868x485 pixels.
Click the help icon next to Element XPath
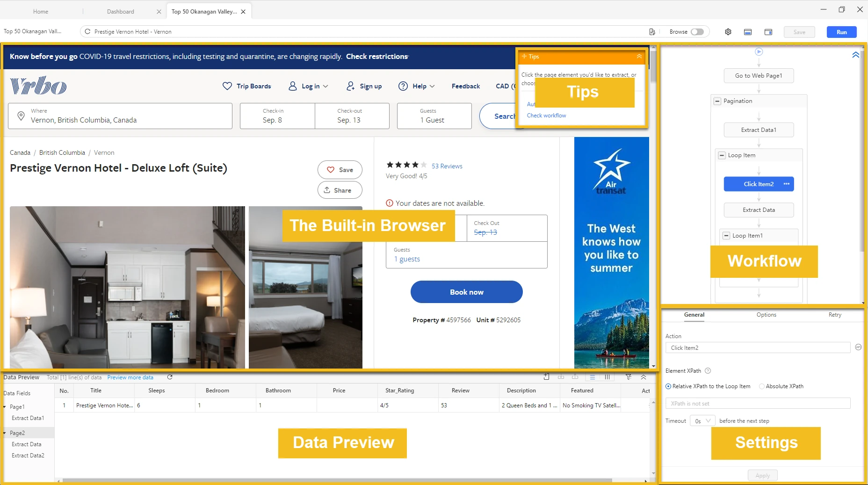(708, 371)
